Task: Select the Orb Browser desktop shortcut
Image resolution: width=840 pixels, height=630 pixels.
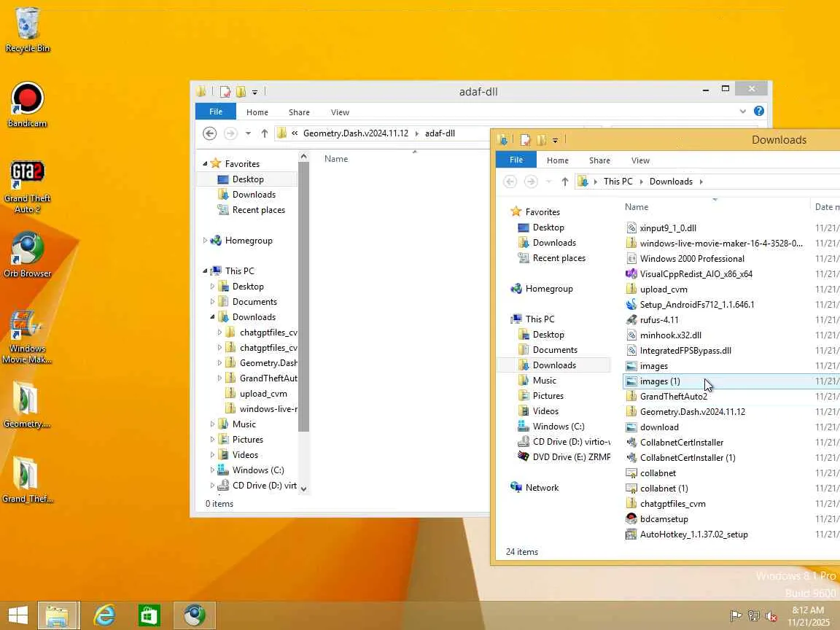Action: [27, 254]
